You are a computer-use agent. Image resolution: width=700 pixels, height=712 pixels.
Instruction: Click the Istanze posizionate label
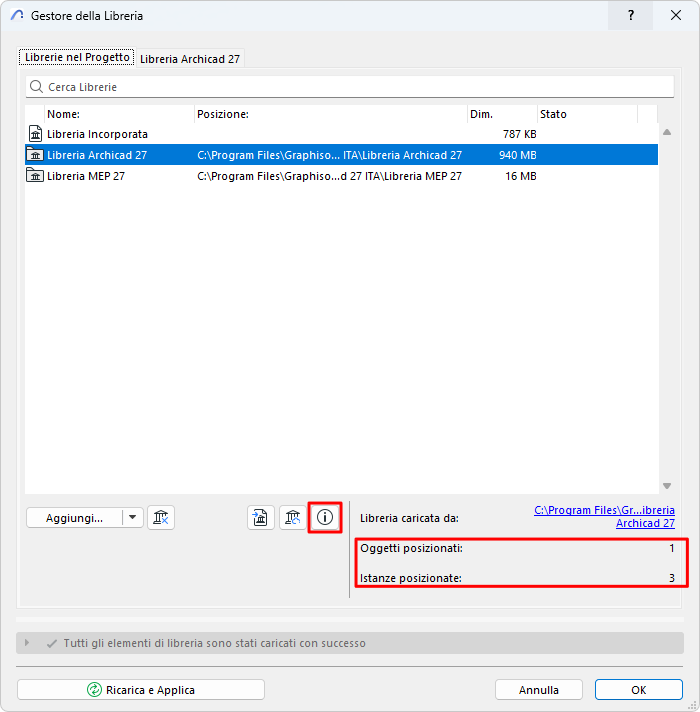point(411,578)
